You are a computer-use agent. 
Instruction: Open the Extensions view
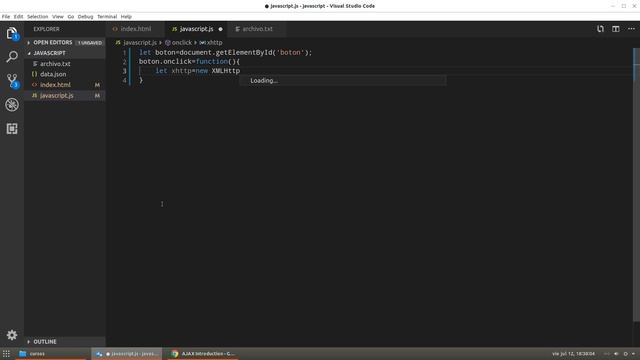tap(12, 129)
